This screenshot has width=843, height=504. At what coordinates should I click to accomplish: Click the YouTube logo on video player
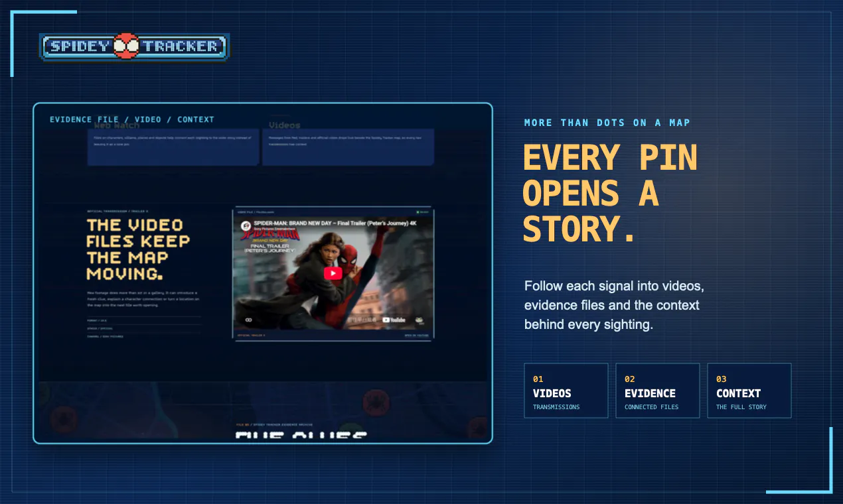(x=394, y=320)
